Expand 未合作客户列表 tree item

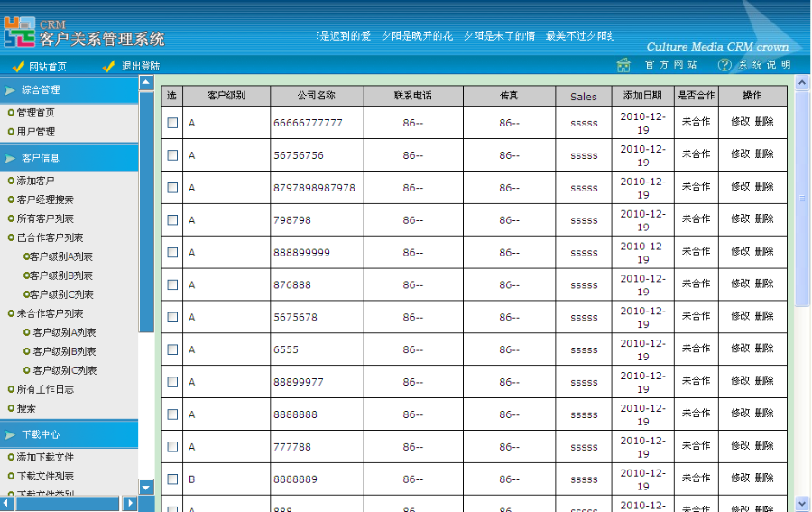[50, 313]
